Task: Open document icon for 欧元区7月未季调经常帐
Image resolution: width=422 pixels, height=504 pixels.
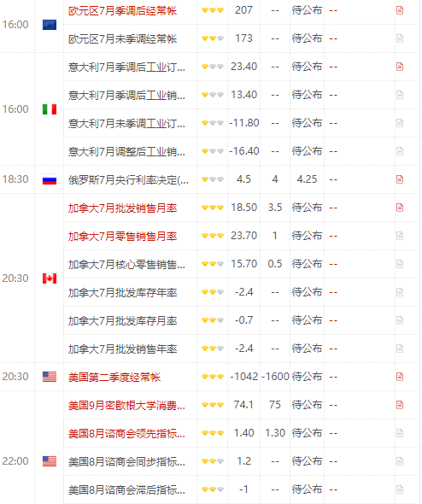Action: [400, 38]
